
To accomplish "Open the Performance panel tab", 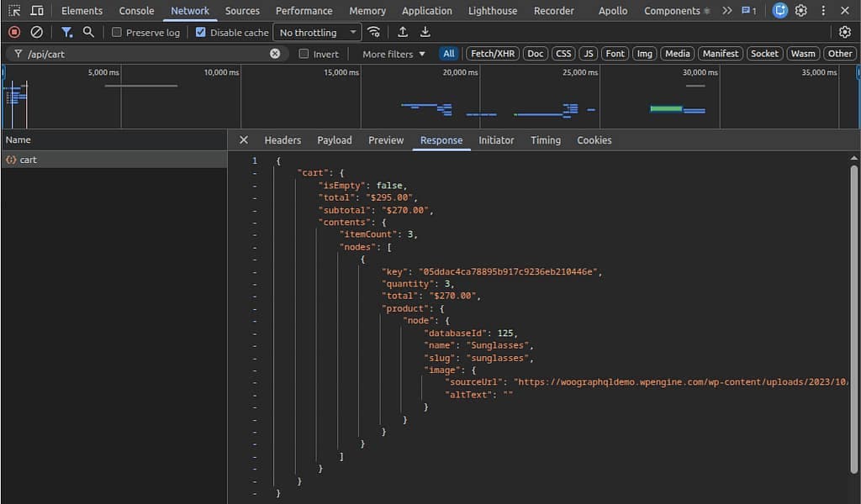I will pos(304,10).
